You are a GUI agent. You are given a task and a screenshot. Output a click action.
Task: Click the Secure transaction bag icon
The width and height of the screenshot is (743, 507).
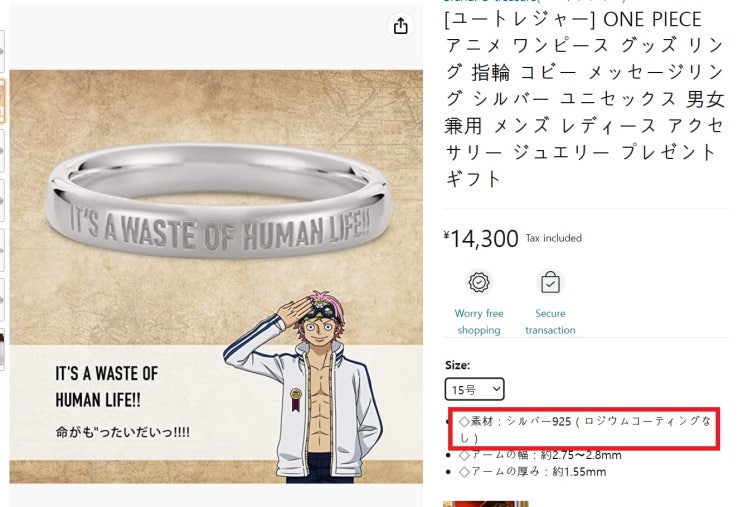[x=550, y=283]
